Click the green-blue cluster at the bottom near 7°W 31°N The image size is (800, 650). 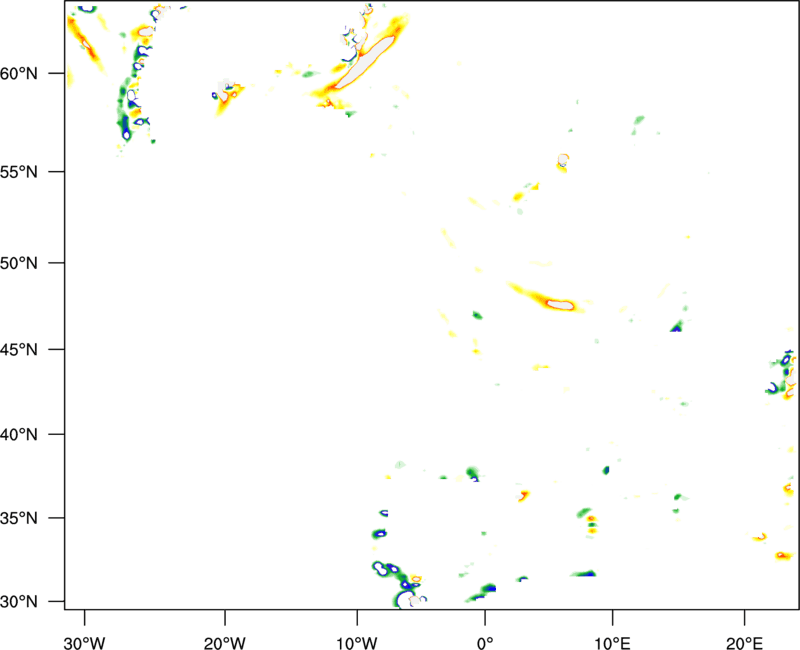tap(390, 572)
